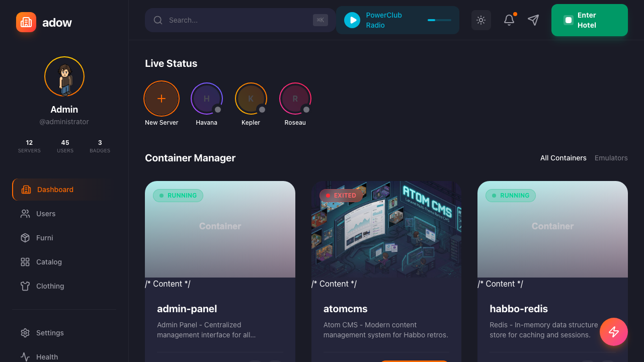Open notifications bell icon
644x362 pixels.
(x=509, y=20)
